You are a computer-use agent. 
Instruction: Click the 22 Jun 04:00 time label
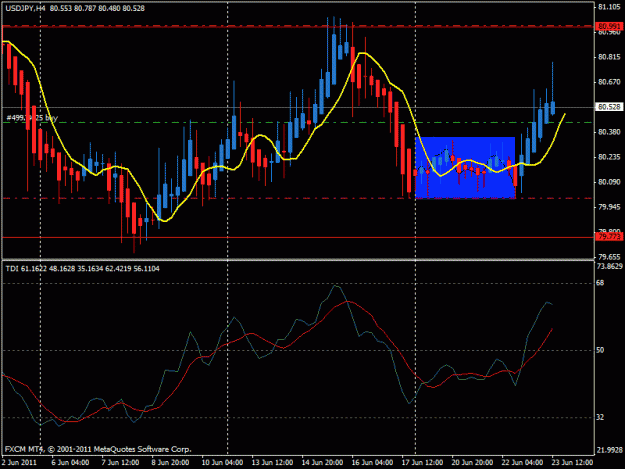click(x=522, y=463)
